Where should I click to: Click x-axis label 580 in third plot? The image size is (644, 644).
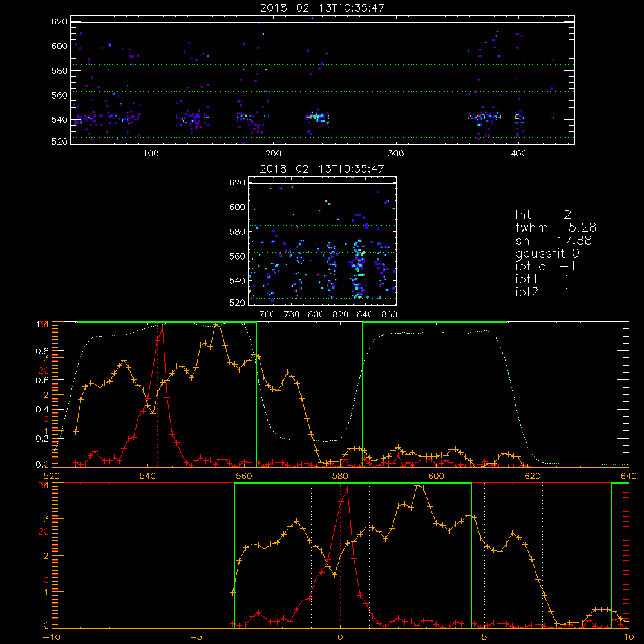[x=340, y=476]
